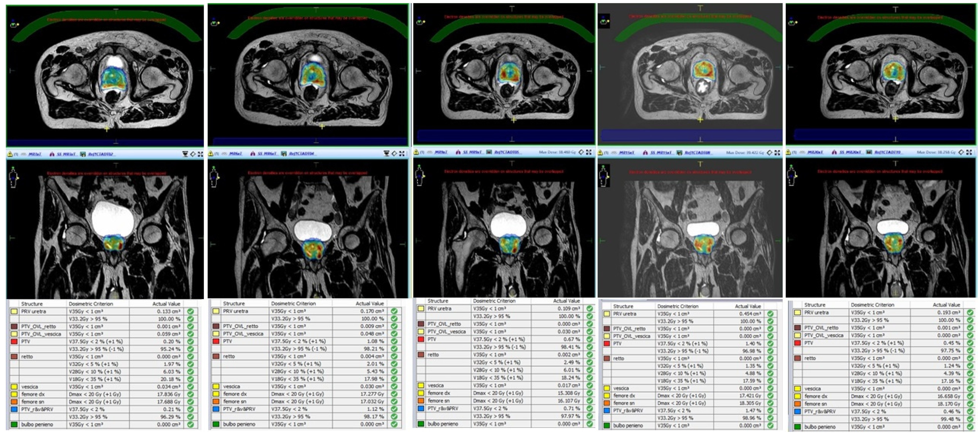Viewport: 980px width, 437px height.
Task: Select the bulbo penieno row in the fifth table
Action: click(820, 427)
